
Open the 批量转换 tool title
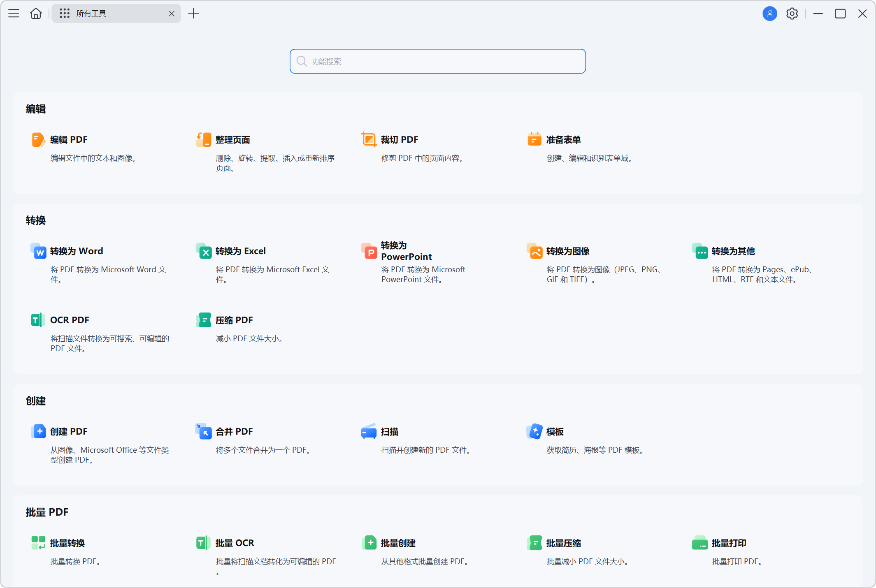click(x=67, y=543)
